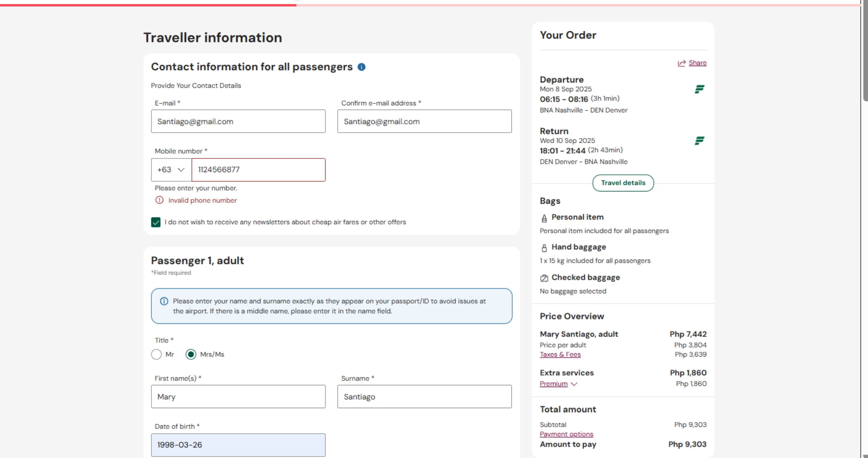This screenshot has width=868, height=458.
Task: Click the invalid phone number warning icon
Action: point(159,200)
